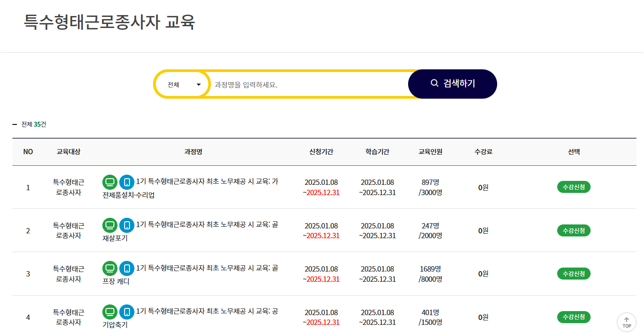Click the 1689명 /8000명 enrollment cell
The image size is (644, 336).
430,274
